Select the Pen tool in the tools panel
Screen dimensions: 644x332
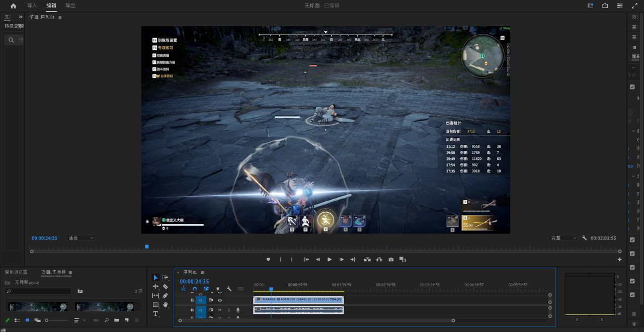tap(165, 296)
